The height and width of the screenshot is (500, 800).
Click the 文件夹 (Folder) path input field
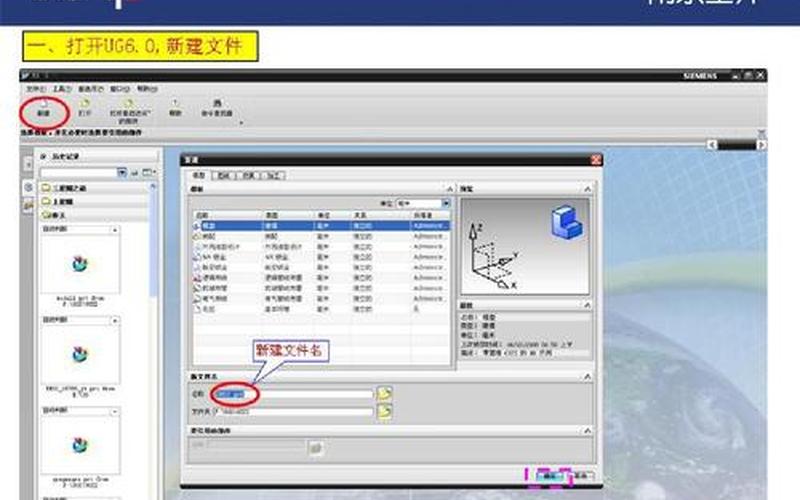tap(293, 411)
